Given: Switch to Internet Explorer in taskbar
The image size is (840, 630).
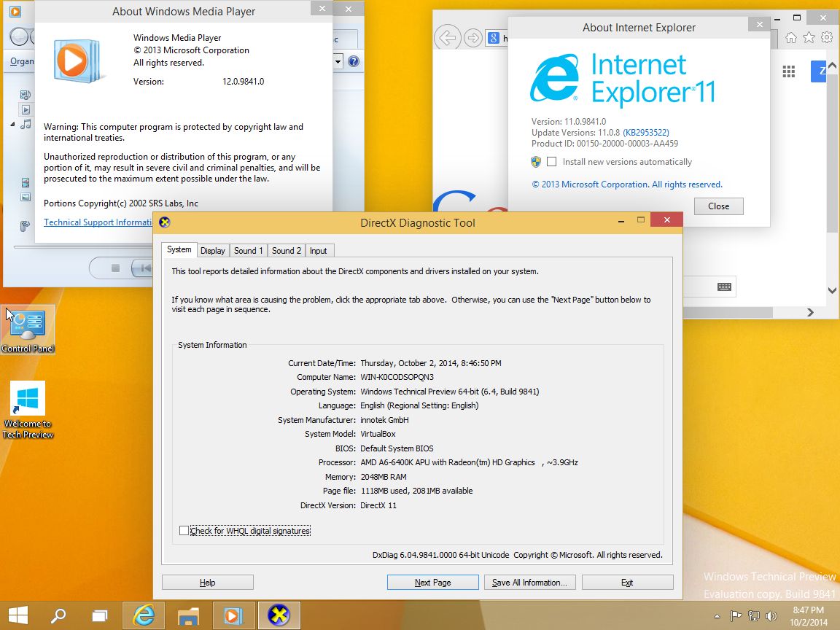Looking at the screenshot, I should pos(143,615).
